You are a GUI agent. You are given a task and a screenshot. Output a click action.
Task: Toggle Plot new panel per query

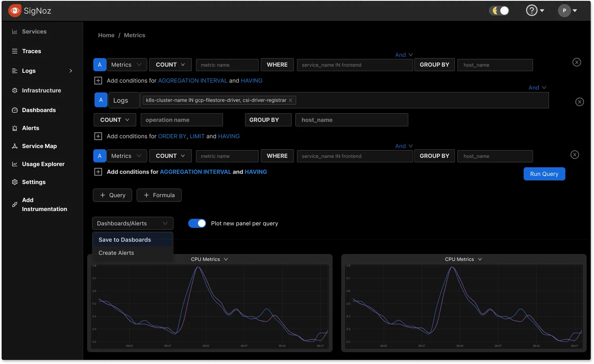coord(197,223)
